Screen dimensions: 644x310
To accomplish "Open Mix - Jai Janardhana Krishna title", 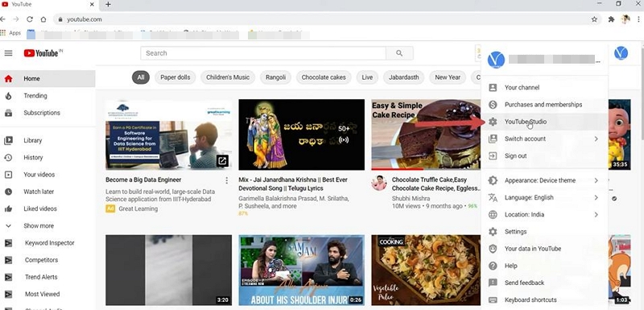I will (x=293, y=184).
